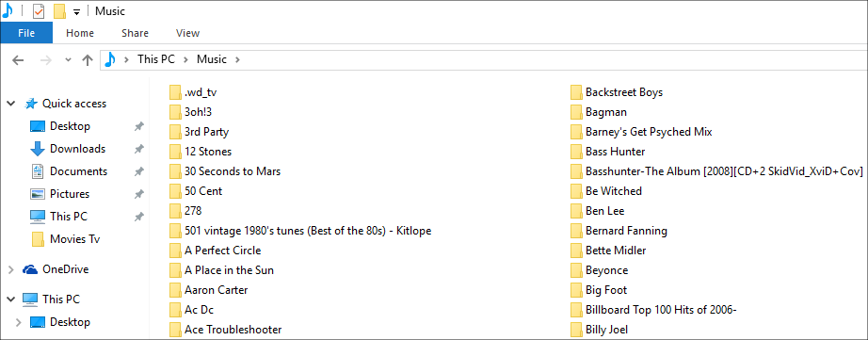Select the Bagman folder icon
Viewport: 868px width, 340px height.
576,112
